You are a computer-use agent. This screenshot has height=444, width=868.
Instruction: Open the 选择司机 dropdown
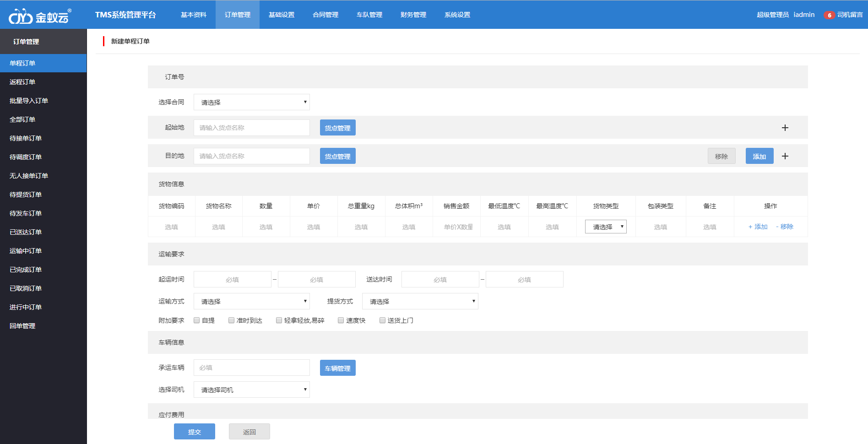click(252, 390)
